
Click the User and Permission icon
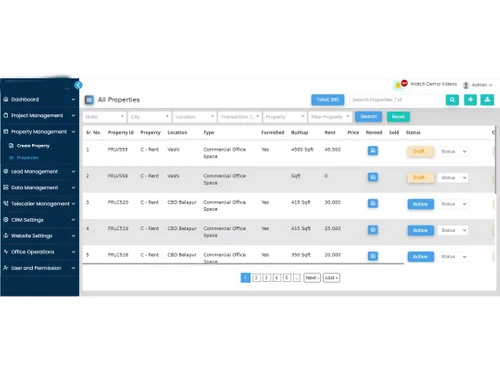point(6,268)
